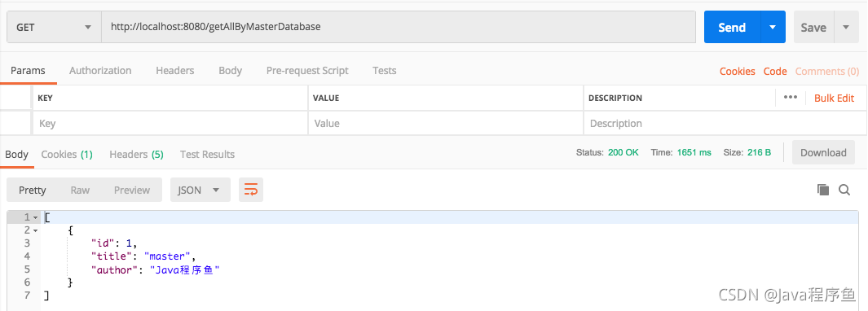Switch to Bulk Edit mode
868x311 pixels.
click(835, 98)
